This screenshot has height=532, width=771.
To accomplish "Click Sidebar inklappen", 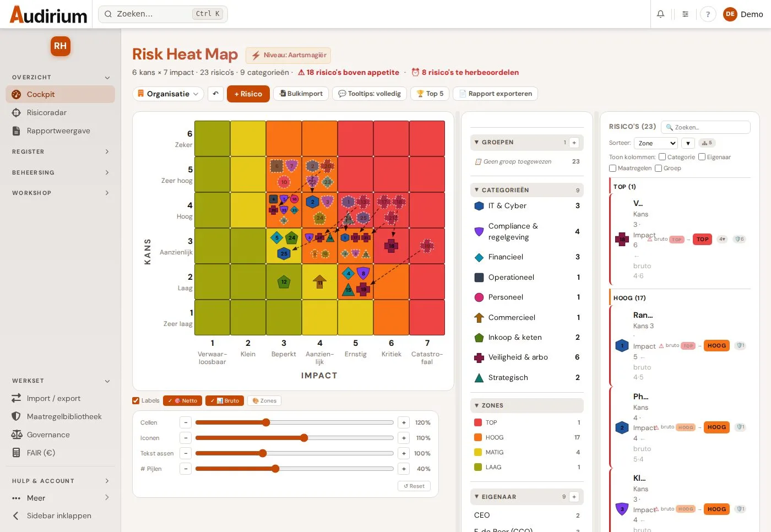I will (x=61, y=516).
